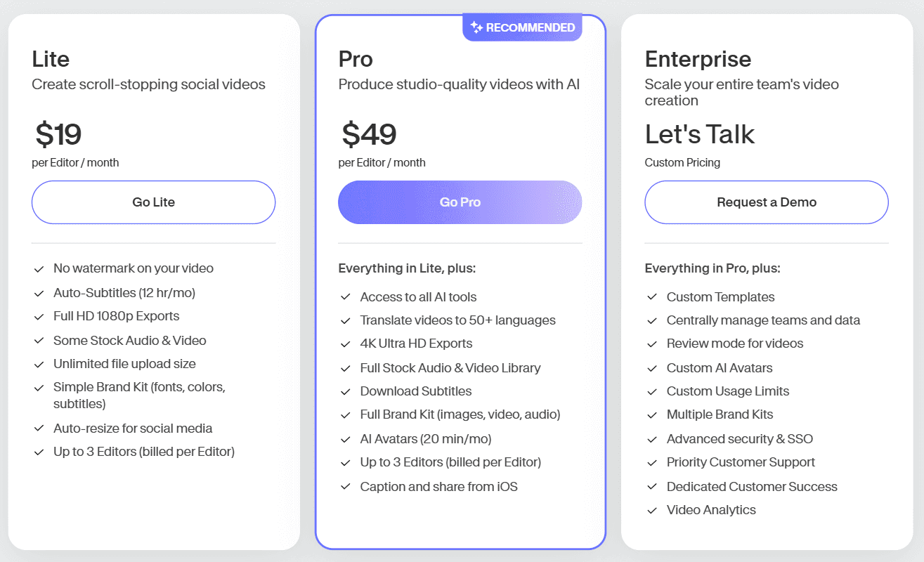Click the checkmark beside Custom AI Avatars
Screen dimensions: 924x562
coord(652,368)
